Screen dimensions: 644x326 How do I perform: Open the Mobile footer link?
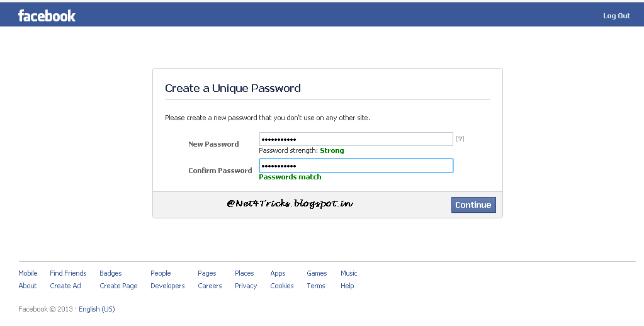28,273
